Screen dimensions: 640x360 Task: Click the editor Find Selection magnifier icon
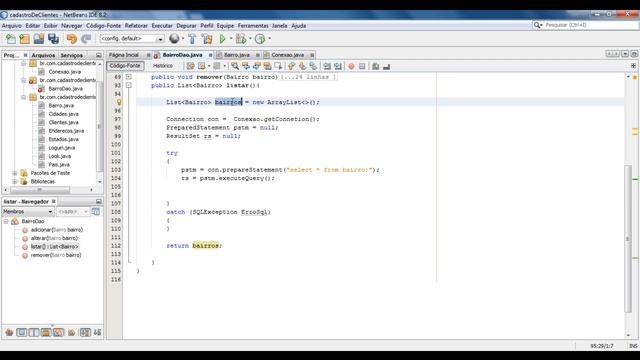click(x=235, y=66)
